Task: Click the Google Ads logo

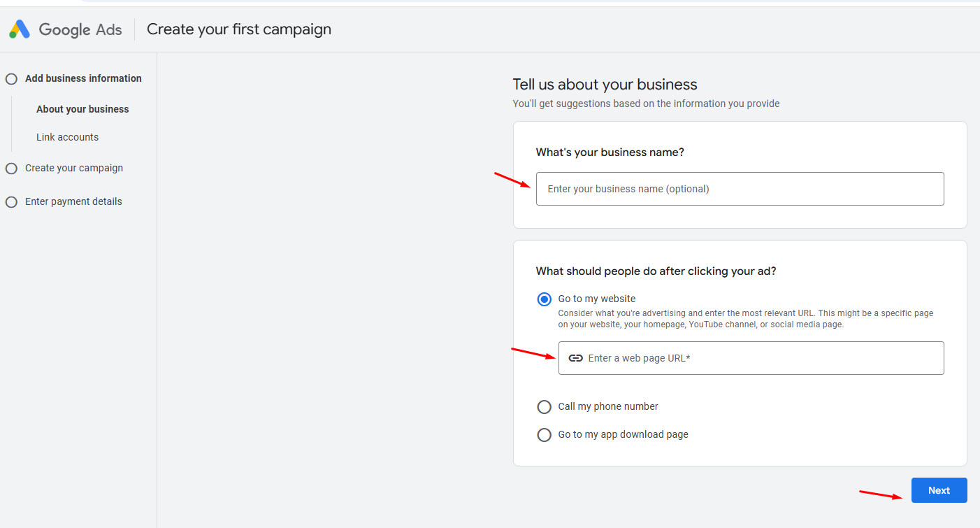Action: [x=65, y=29]
